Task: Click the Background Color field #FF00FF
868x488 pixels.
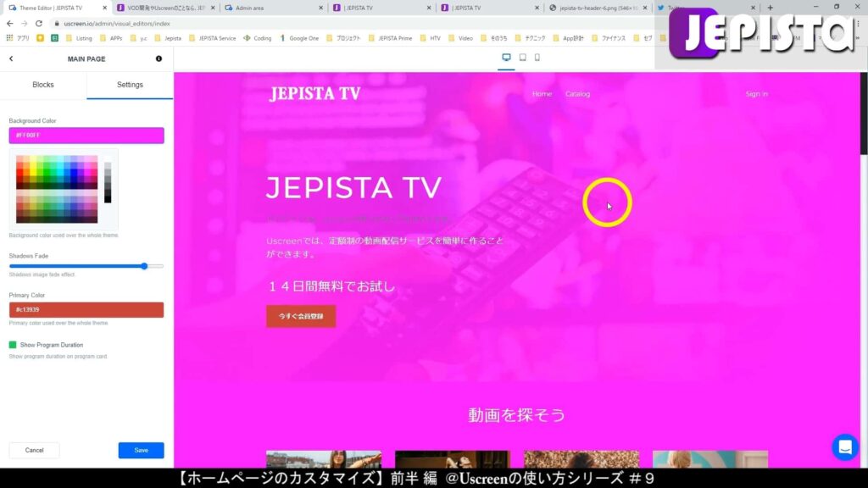Action: tap(86, 135)
